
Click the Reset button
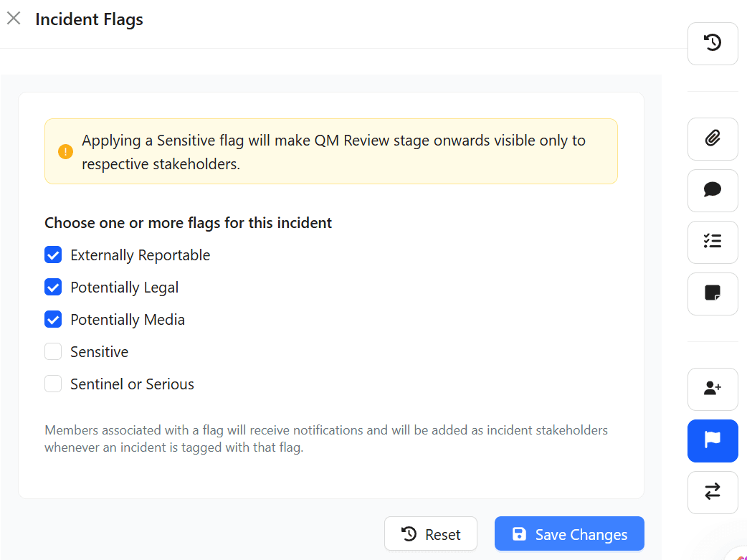(x=430, y=533)
